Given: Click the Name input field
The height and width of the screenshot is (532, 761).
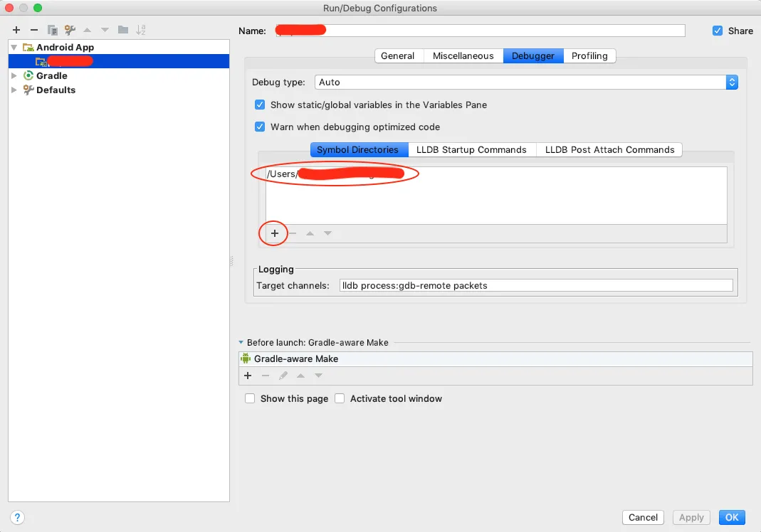Looking at the screenshot, I should pyautogui.click(x=480, y=31).
